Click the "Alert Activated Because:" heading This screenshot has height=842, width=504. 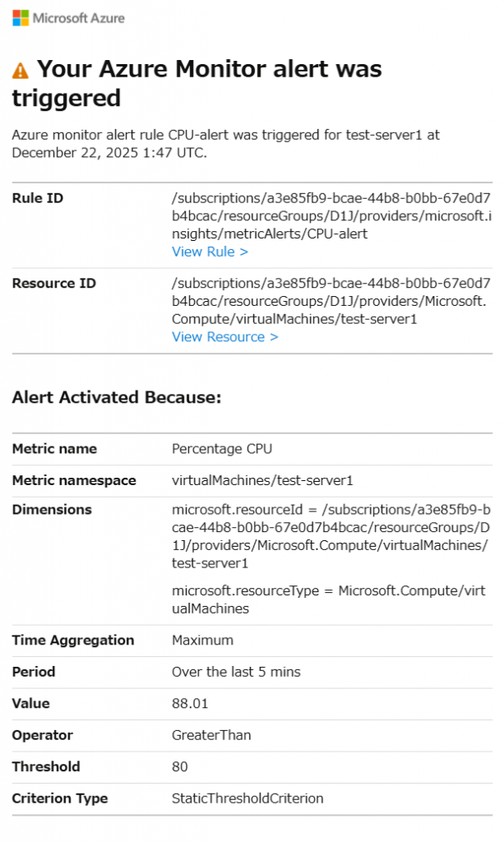[x=117, y=397]
